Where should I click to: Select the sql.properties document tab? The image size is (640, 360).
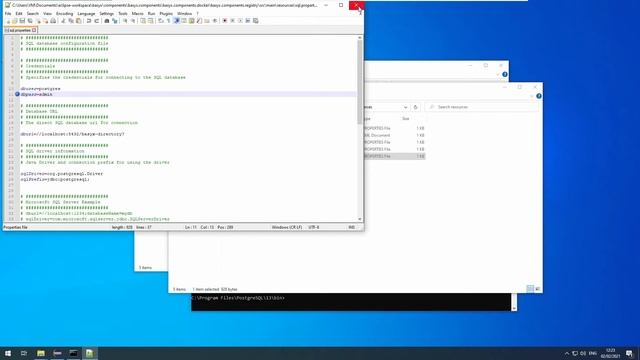pyautogui.click(x=20, y=30)
